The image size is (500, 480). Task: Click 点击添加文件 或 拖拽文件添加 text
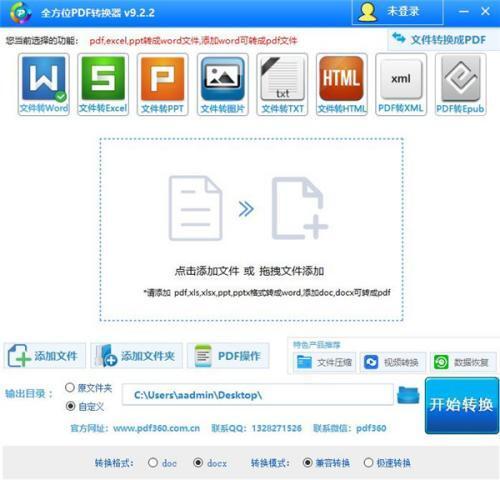[249, 271]
